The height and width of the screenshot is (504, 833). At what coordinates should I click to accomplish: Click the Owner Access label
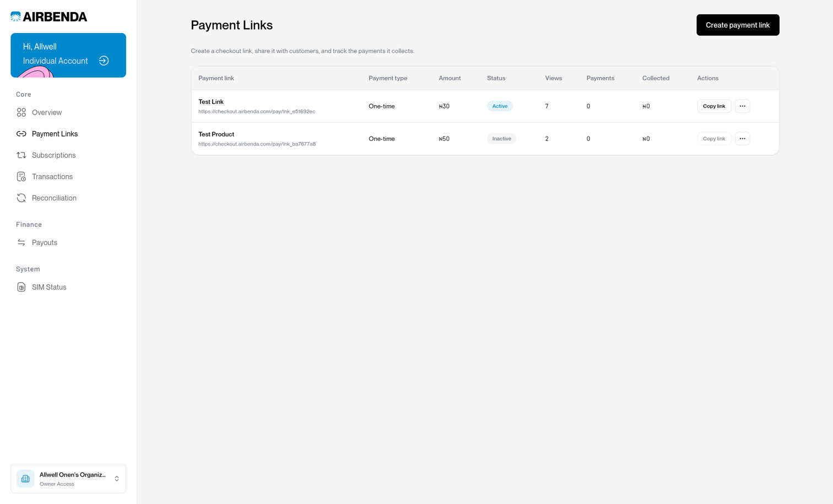coord(57,484)
